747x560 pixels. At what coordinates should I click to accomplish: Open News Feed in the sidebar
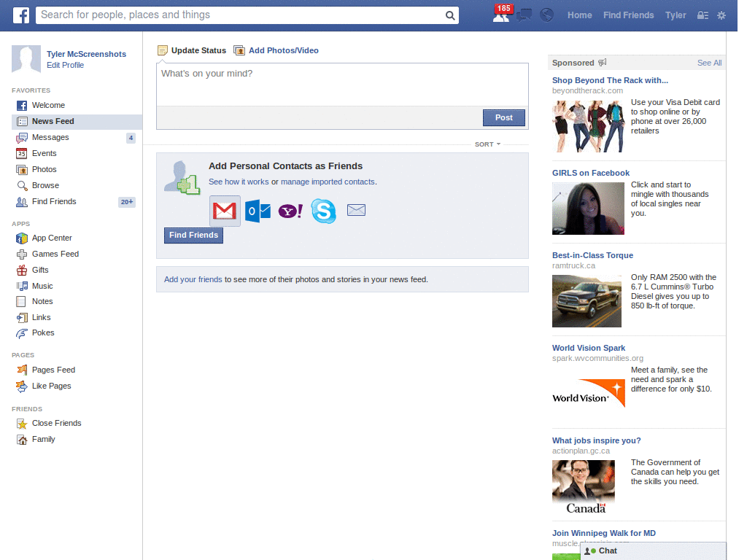tap(77, 122)
